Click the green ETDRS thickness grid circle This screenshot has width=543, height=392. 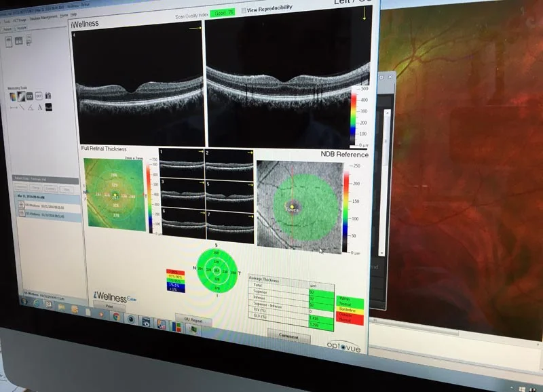tap(217, 270)
